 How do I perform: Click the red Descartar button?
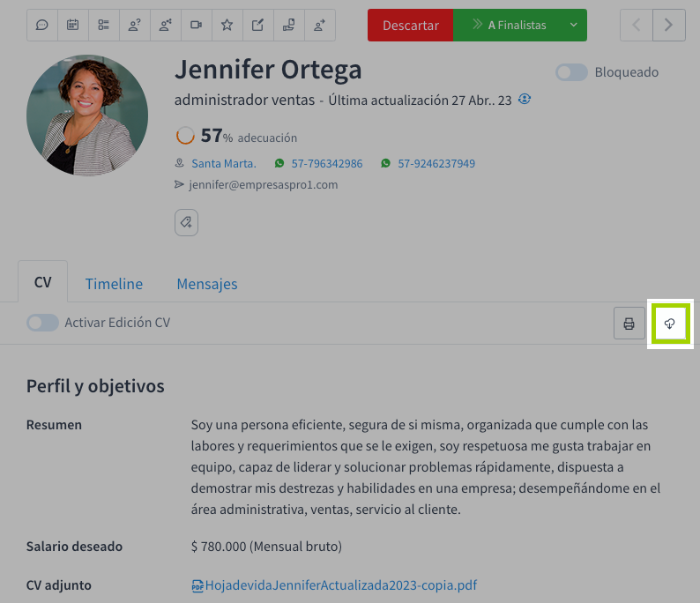pyautogui.click(x=410, y=26)
